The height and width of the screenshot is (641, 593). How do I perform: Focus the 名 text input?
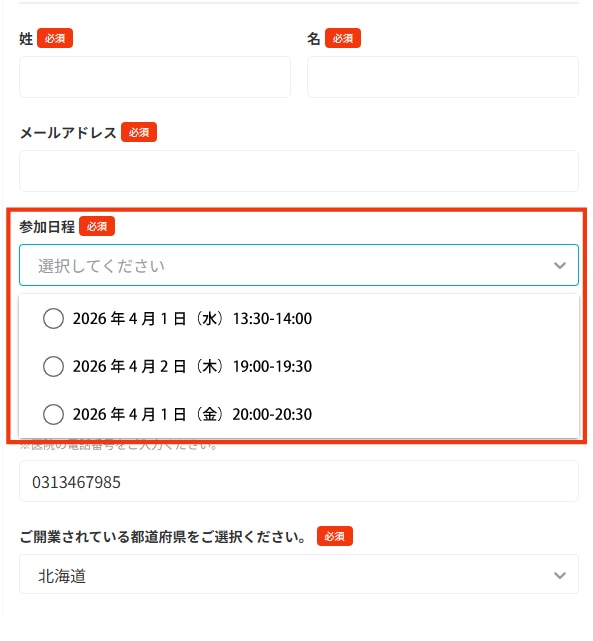pyautogui.click(x=443, y=77)
